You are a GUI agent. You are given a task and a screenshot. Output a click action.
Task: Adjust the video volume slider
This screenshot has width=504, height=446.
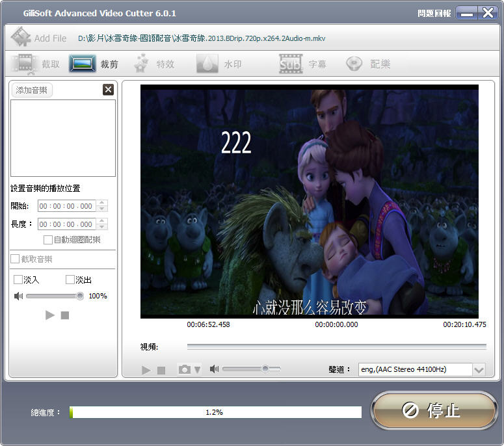(x=252, y=369)
